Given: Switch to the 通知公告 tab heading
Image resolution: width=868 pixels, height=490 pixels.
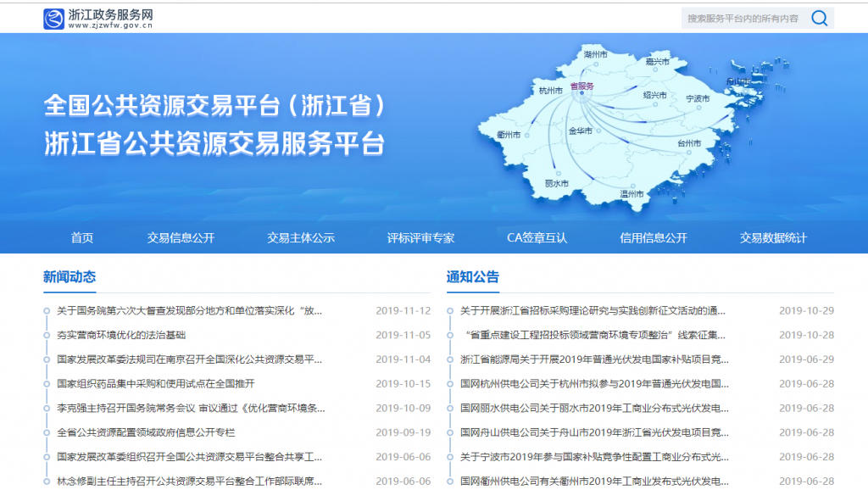Looking at the screenshot, I should click(x=473, y=277).
